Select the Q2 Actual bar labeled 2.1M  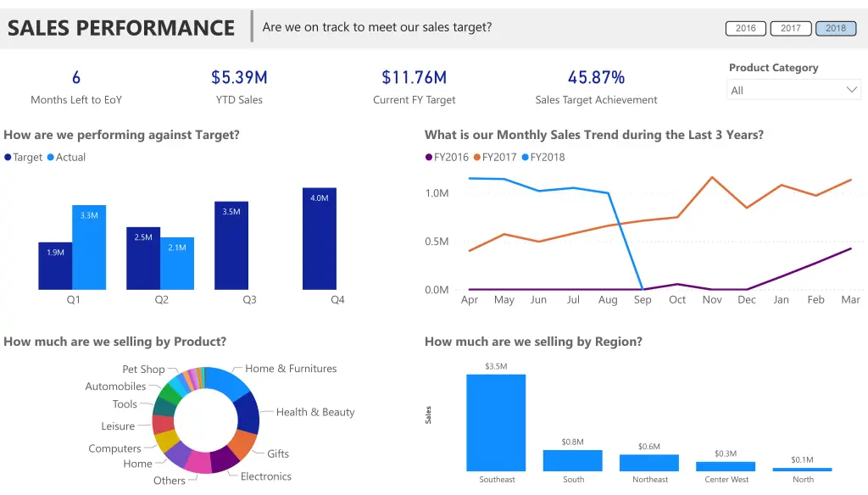(177, 264)
